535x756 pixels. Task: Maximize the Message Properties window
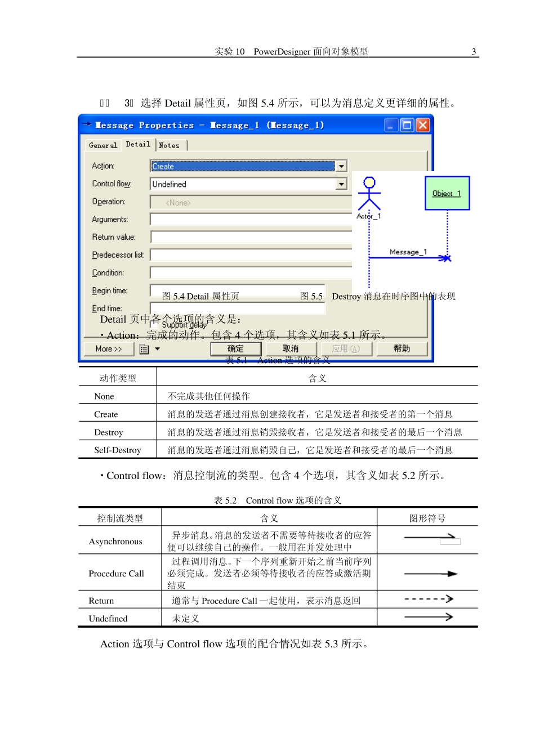pos(407,125)
